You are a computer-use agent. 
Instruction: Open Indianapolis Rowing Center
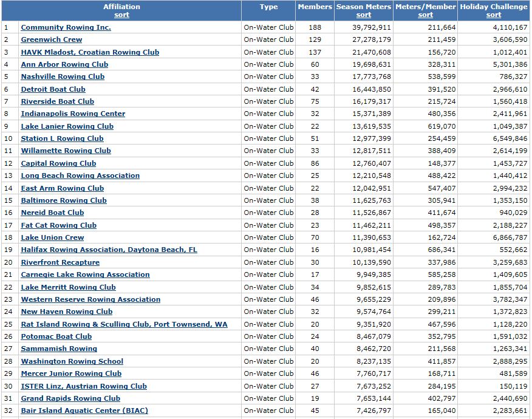73,114
